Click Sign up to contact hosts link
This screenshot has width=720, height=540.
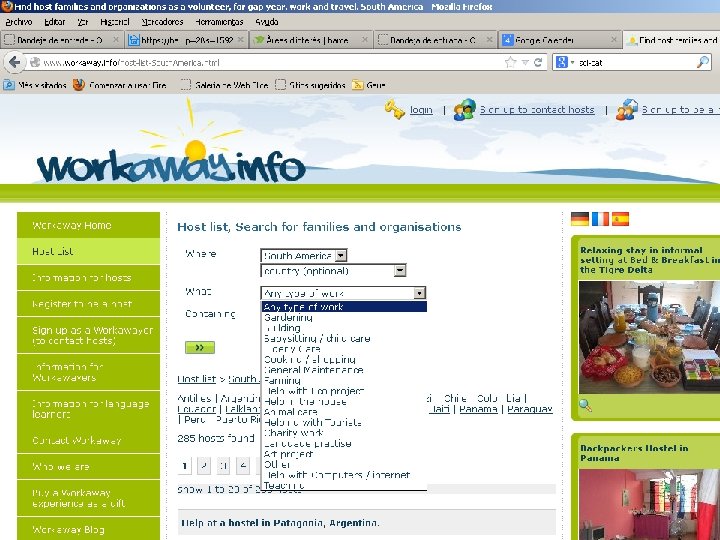coord(537,110)
